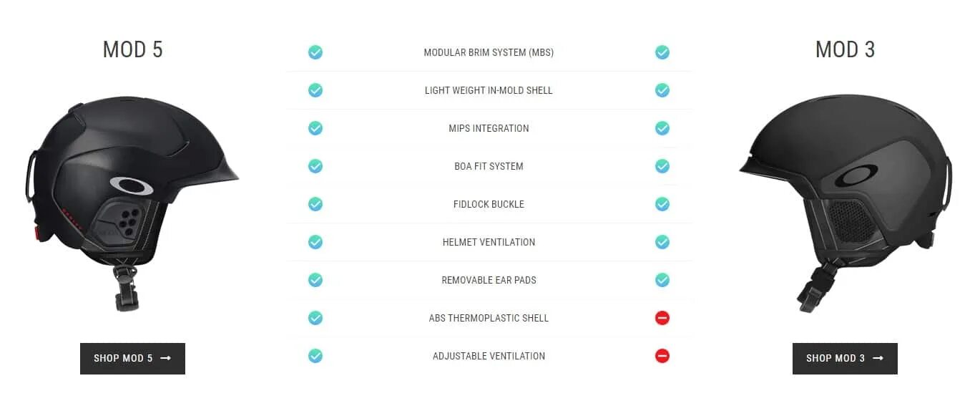Click the MOD 5 heading text
The image size is (980, 406).
click(133, 49)
